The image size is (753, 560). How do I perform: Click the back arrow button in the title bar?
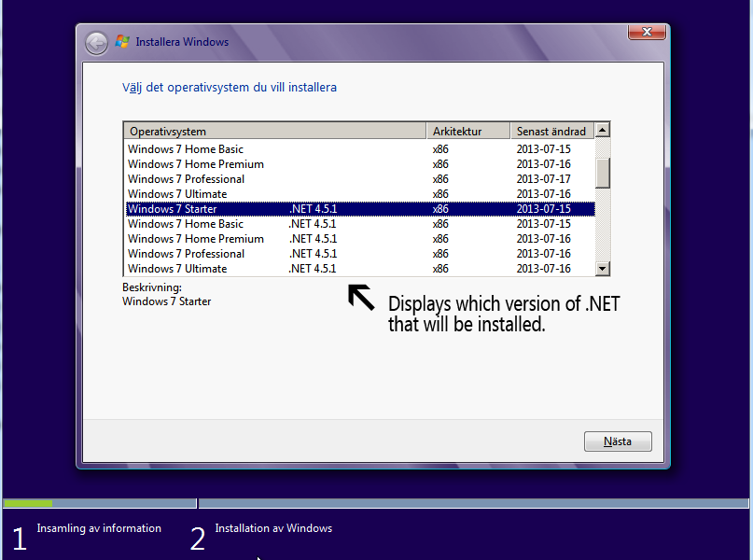96,44
